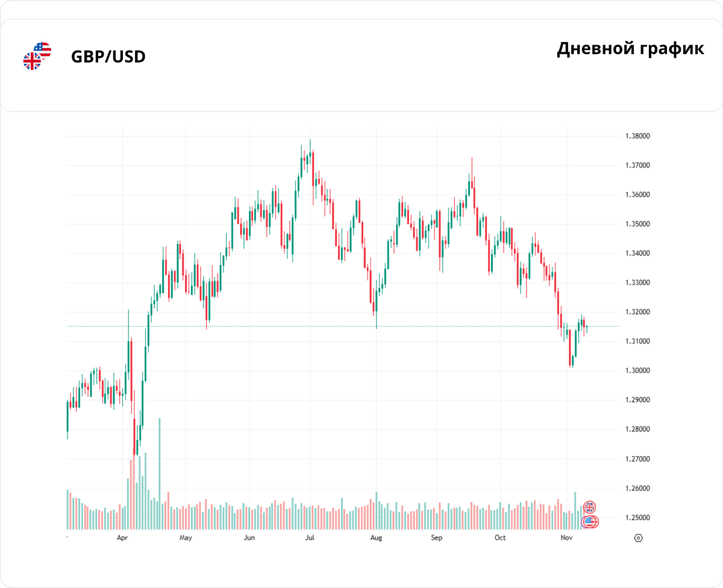Select the May label on time axis
Screen dimensions: 723x588
pyautogui.click(x=186, y=537)
